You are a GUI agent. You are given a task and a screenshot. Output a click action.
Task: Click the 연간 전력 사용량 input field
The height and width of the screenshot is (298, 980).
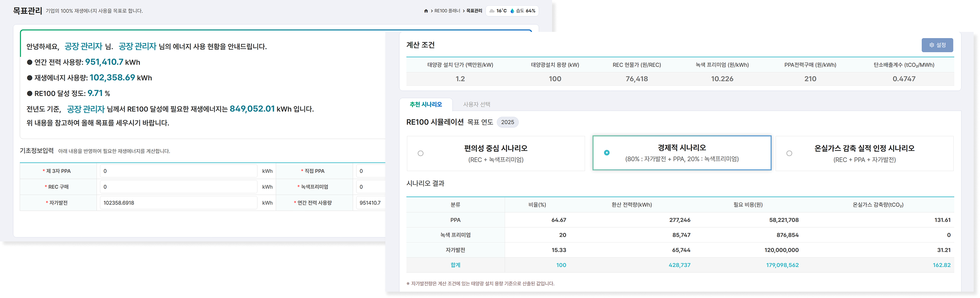tap(371, 203)
